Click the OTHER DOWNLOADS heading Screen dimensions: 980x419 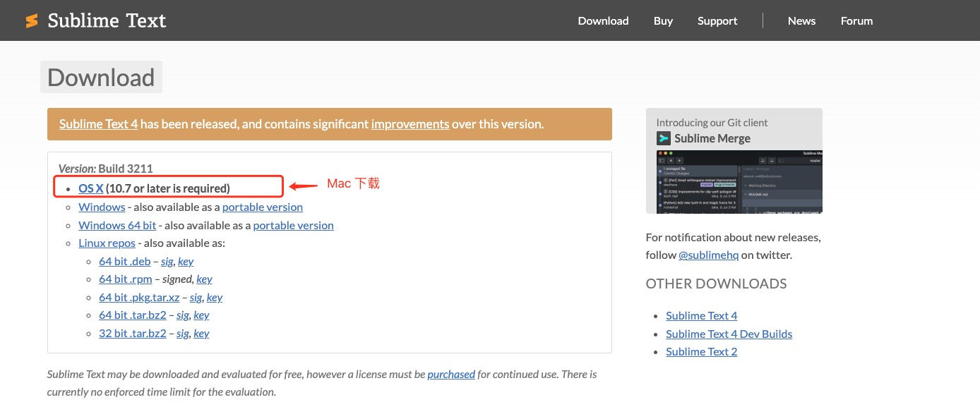pyautogui.click(x=716, y=284)
